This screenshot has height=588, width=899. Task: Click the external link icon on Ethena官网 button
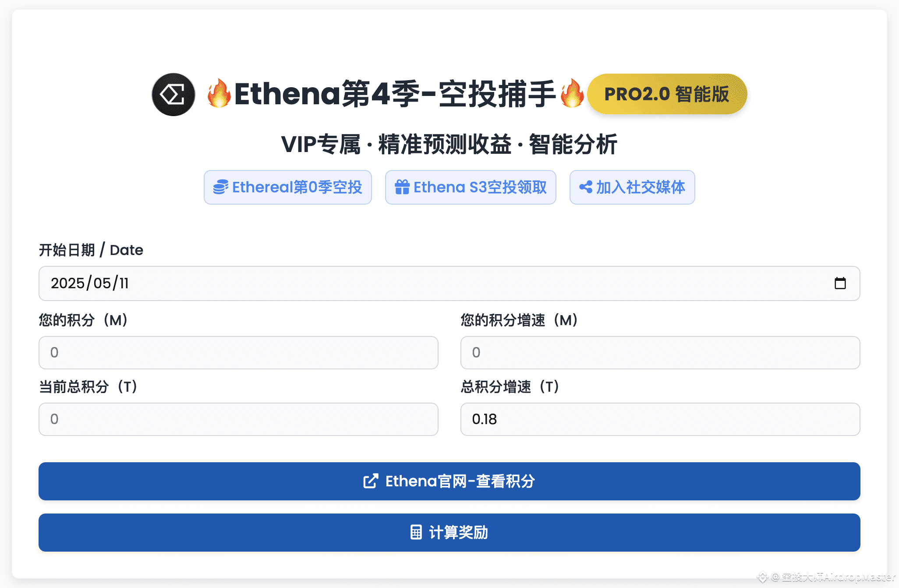371,481
